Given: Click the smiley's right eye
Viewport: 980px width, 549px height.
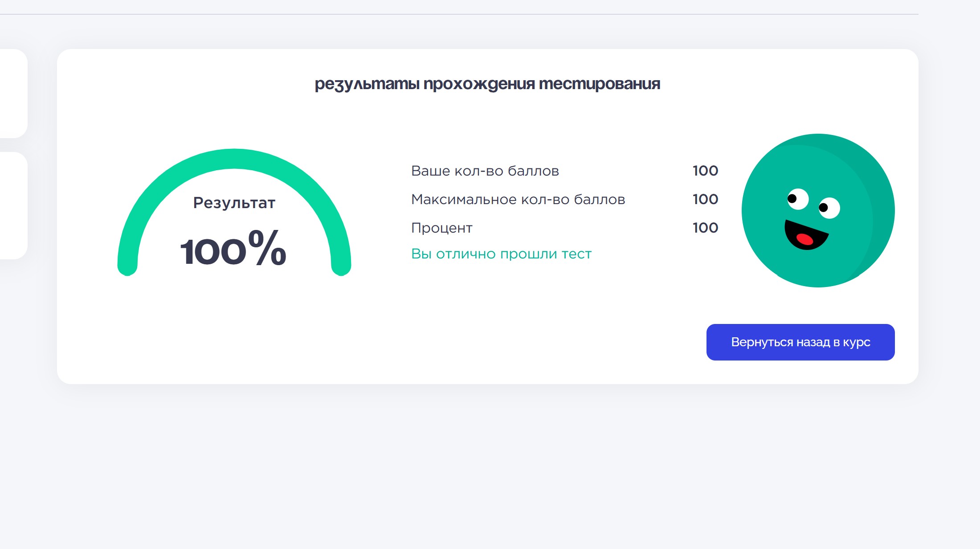Looking at the screenshot, I should pyautogui.click(x=829, y=208).
